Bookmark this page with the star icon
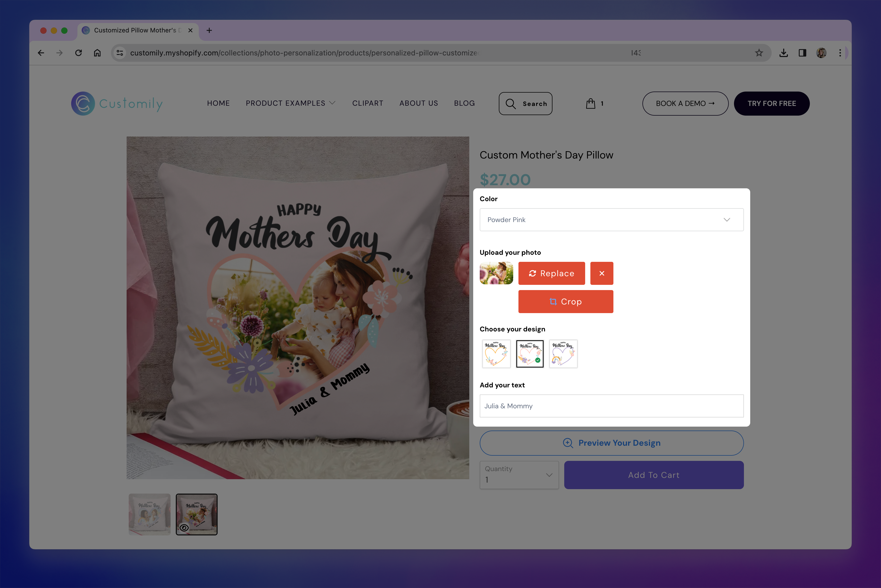 759,53
